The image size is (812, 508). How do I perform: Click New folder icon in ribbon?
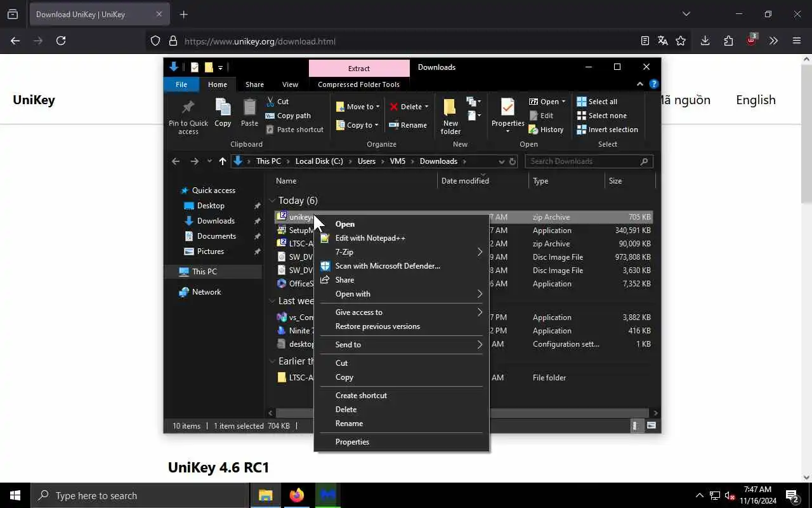[x=450, y=107]
